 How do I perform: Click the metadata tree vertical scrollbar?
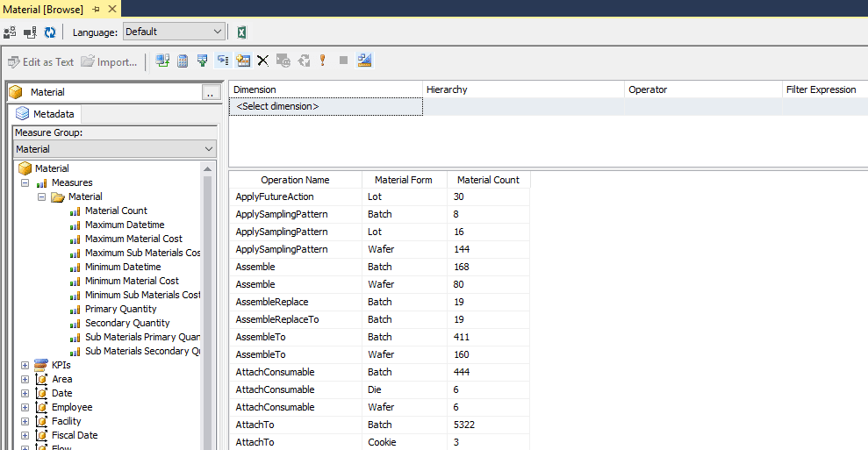click(208, 307)
